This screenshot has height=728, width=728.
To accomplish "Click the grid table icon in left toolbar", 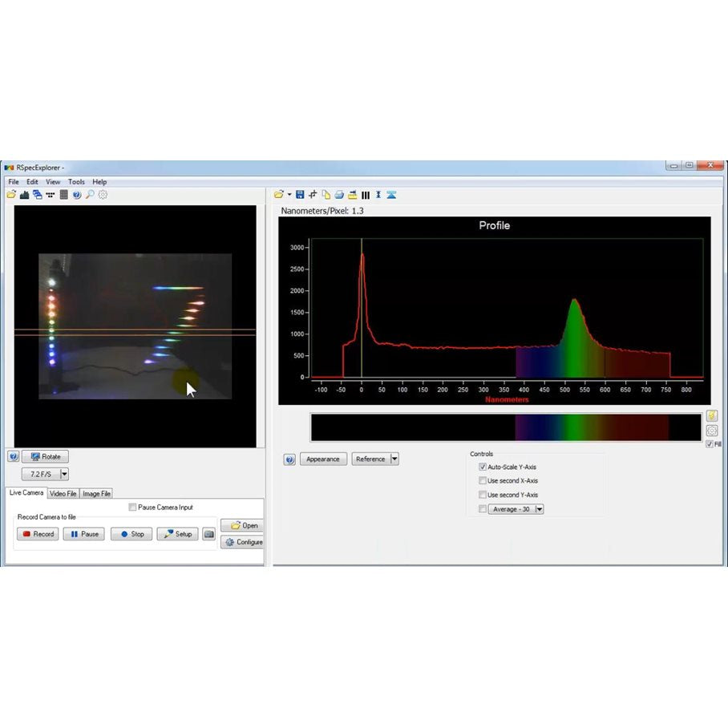I will (64, 195).
